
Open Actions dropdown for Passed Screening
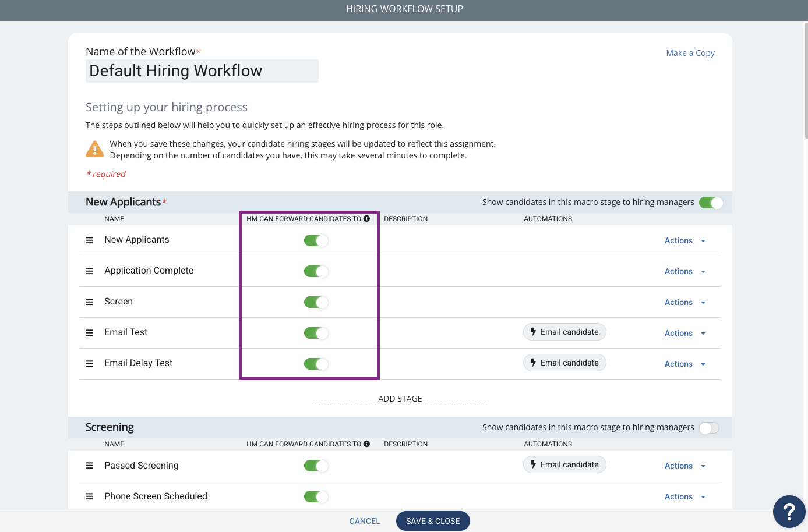(x=685, y=466)
